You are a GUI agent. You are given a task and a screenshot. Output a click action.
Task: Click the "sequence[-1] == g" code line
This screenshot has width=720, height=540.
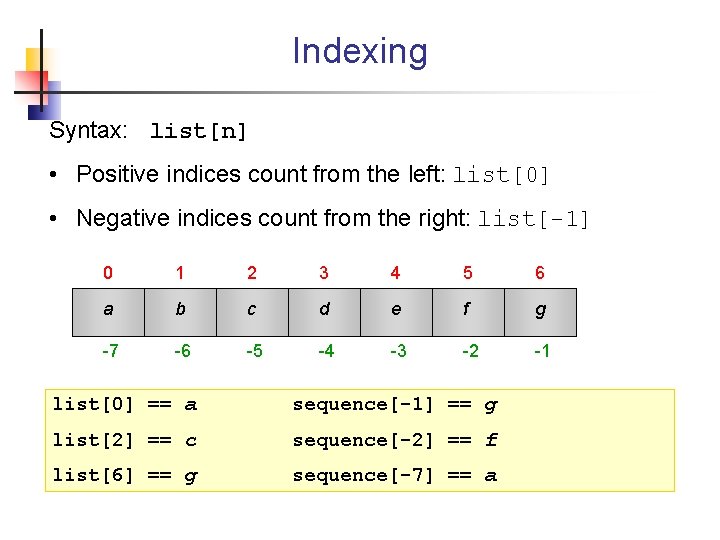point(394,405)
